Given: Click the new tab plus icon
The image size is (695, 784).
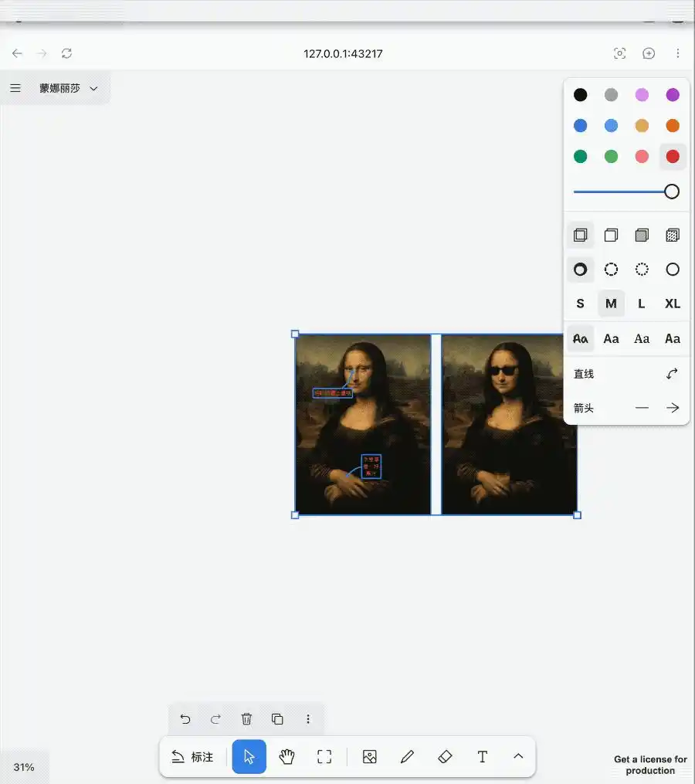Looking at the screenshot, I should (x=649, y=53).
